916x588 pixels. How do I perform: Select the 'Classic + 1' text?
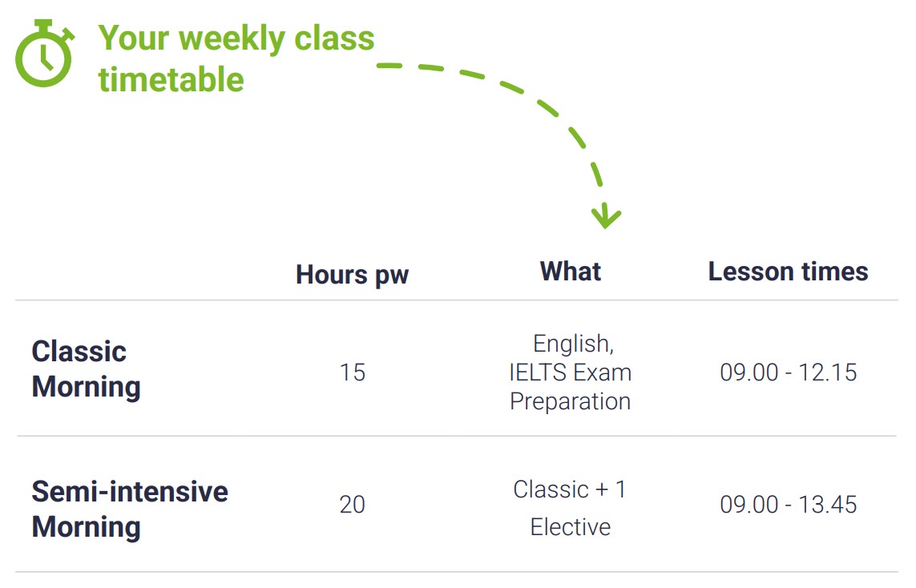click(570, 489)
